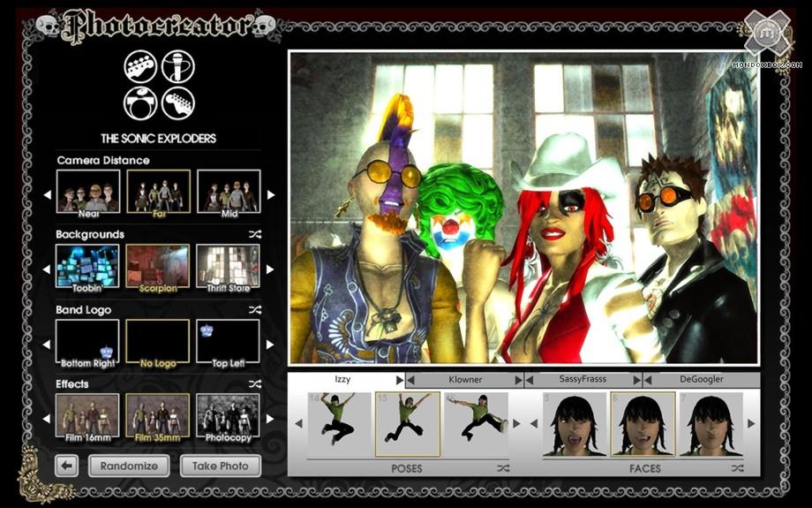Screen dimensions: 812x508
Task: Choose the Toobin background thumbnail
Action: pos(86,267)
